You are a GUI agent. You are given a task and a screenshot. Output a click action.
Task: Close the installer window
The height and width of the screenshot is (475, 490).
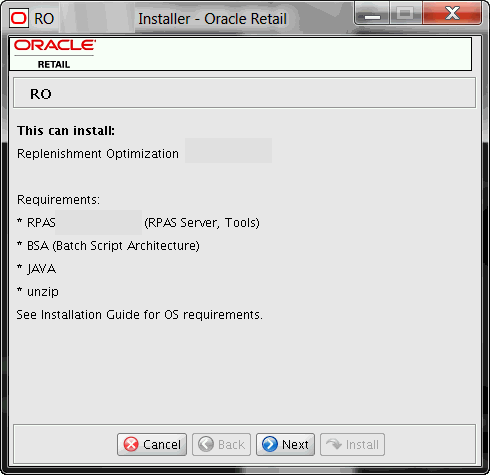[452, 14]
